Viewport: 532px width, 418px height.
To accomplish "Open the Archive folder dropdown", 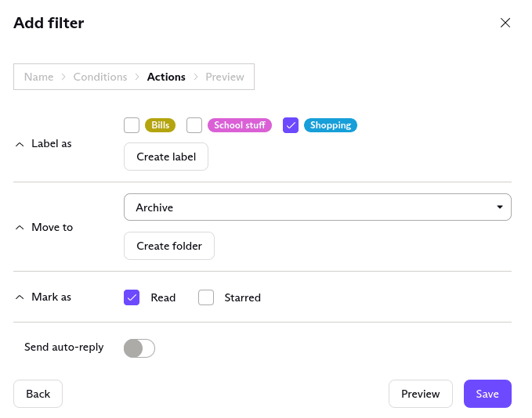I will click(317, 207).
